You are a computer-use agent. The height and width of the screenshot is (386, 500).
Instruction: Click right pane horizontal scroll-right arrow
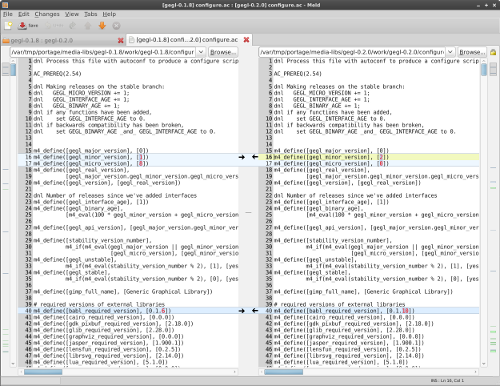[x=477, y=372]
